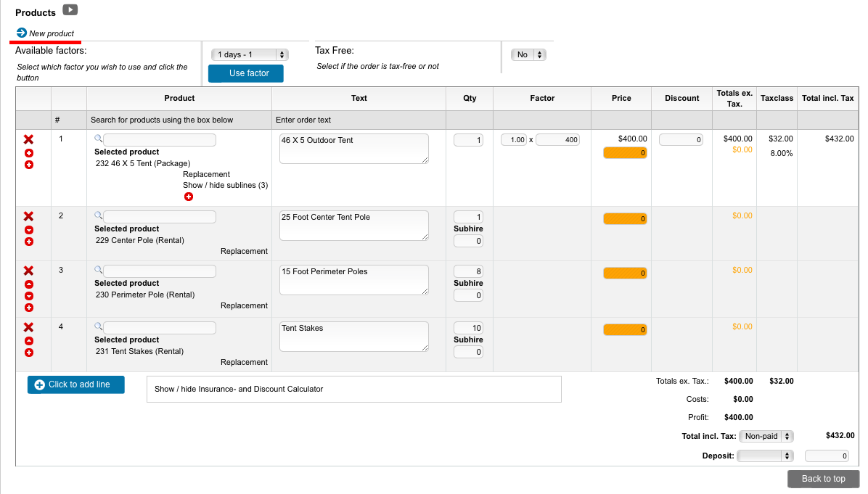The height and width of the screenshot is (494, 868).
Task: Focus the product search box on line 3
Action: (x=160, y=271)
